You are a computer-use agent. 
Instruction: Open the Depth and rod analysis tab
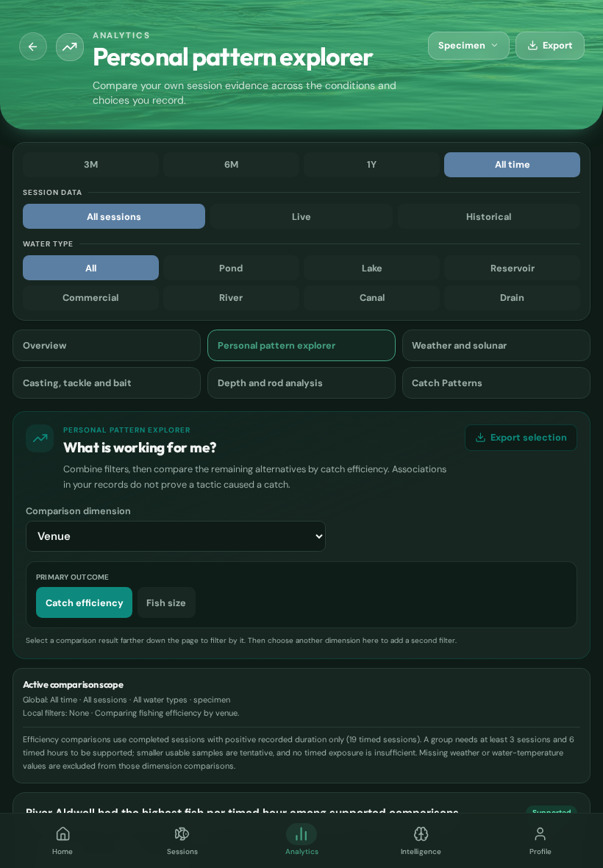301,383
